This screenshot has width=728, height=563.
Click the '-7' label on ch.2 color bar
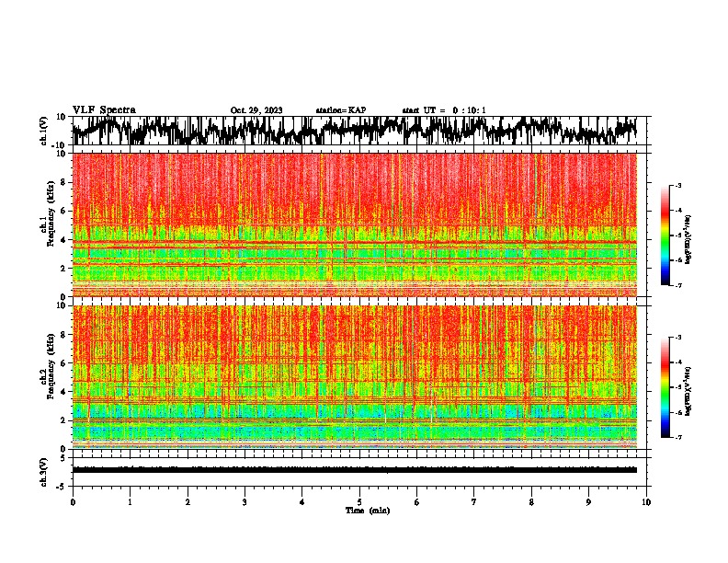click(677, 437)
